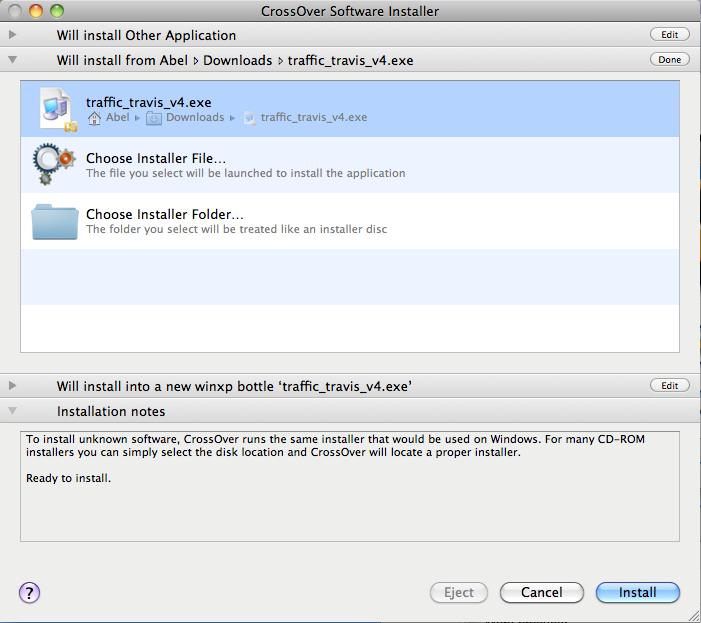Screen dimensions: 701x623
Task: Click the orange minimize button in the title bar
Action: (36, 11)
